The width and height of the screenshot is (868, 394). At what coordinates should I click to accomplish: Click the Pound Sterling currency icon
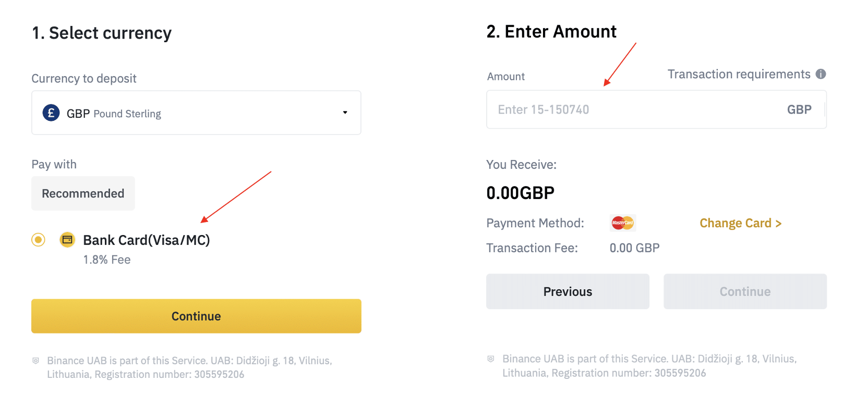coord(51,113)
